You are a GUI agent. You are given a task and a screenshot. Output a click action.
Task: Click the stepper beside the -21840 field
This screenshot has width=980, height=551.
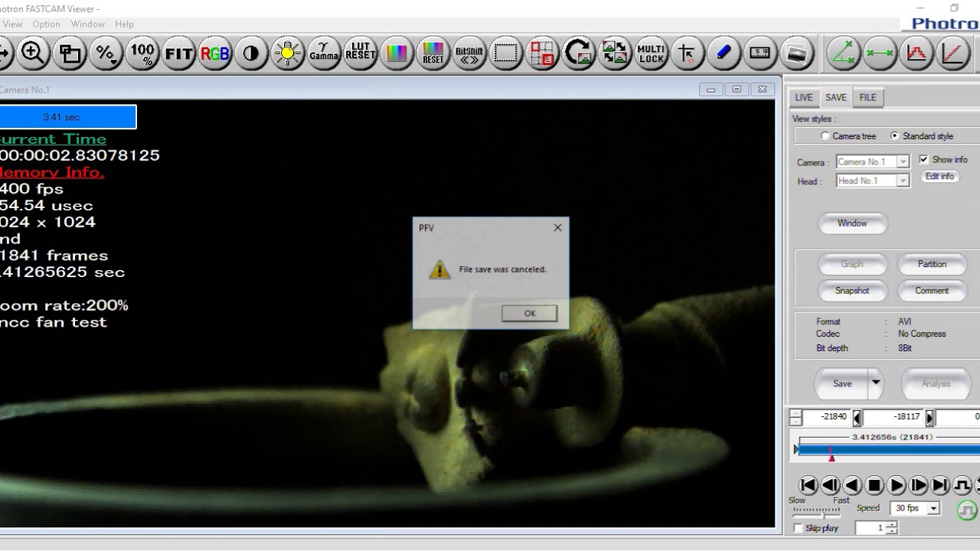795,417
